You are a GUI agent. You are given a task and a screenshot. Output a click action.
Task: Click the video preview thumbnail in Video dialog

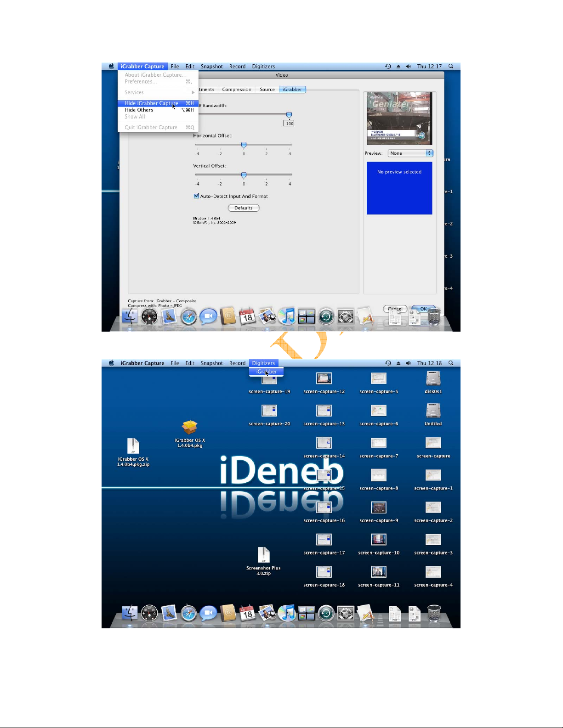click(x=399, y=119)
